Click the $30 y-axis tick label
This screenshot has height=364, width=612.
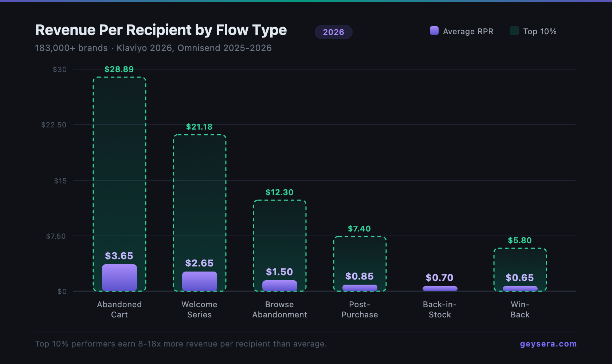60,70
